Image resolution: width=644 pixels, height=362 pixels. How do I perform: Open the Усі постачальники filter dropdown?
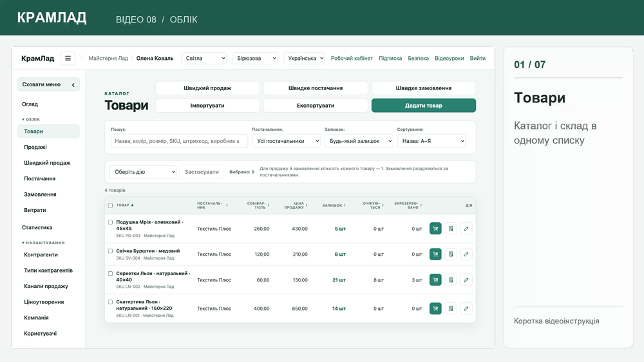tap(287, 141)
